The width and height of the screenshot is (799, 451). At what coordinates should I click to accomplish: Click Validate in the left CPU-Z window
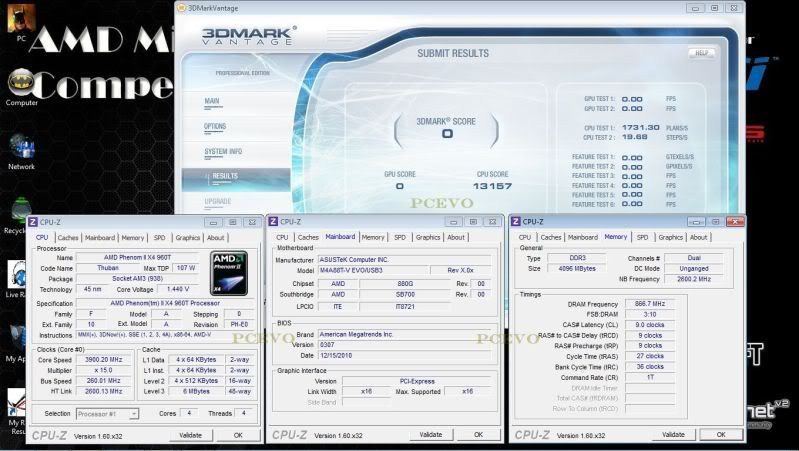(x=190, y=436)
